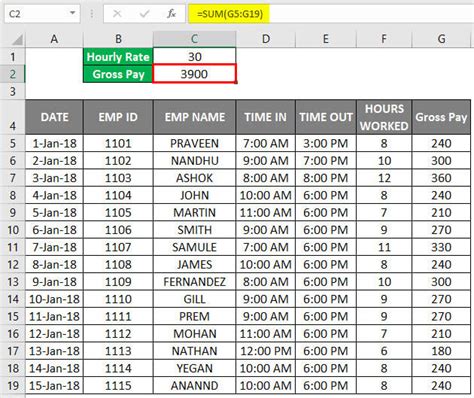Click the Select All corner triangle

tap(17, 39)
